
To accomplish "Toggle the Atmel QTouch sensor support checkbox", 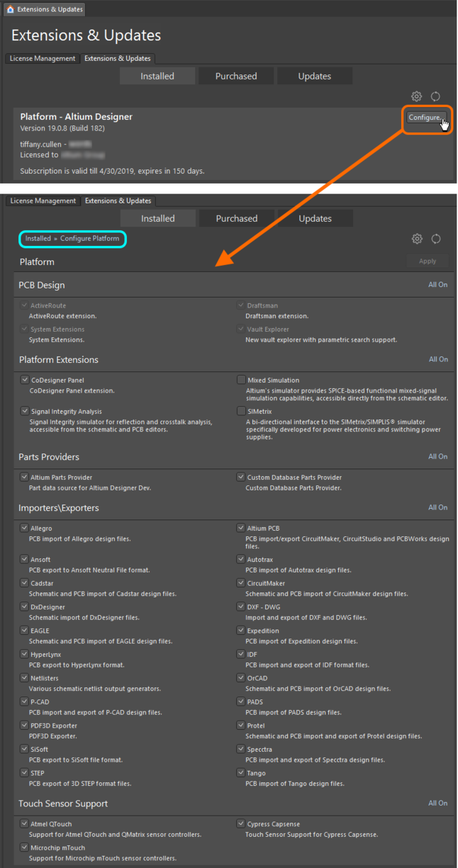I will [23, 823].
